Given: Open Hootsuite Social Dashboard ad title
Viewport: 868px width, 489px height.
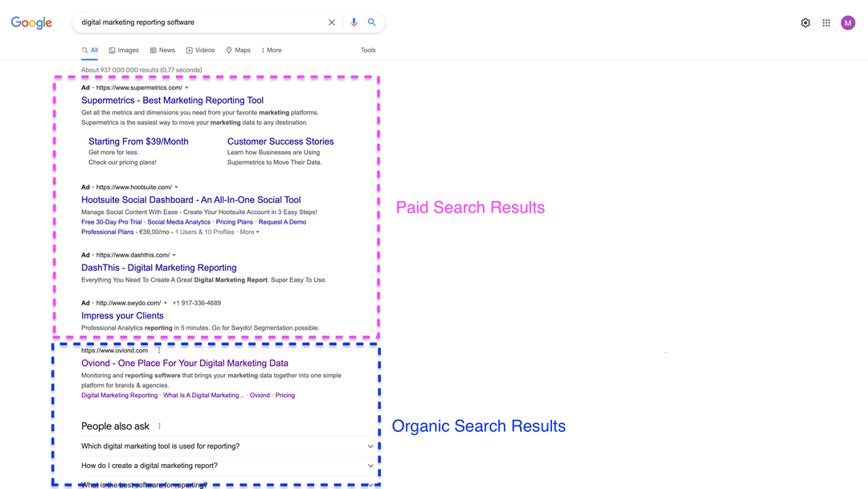Looking at the screenshot, I should tap(191, 200).
